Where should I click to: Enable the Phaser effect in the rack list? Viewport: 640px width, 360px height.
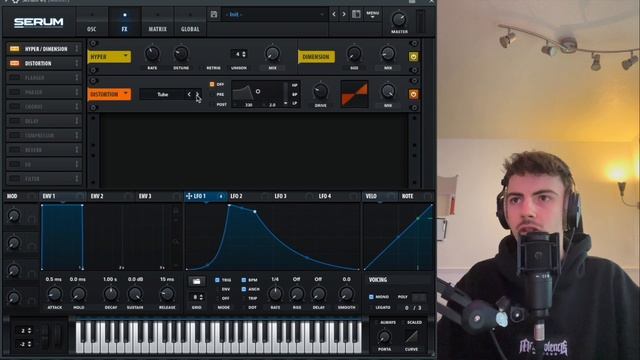click(x=15, y=92)
